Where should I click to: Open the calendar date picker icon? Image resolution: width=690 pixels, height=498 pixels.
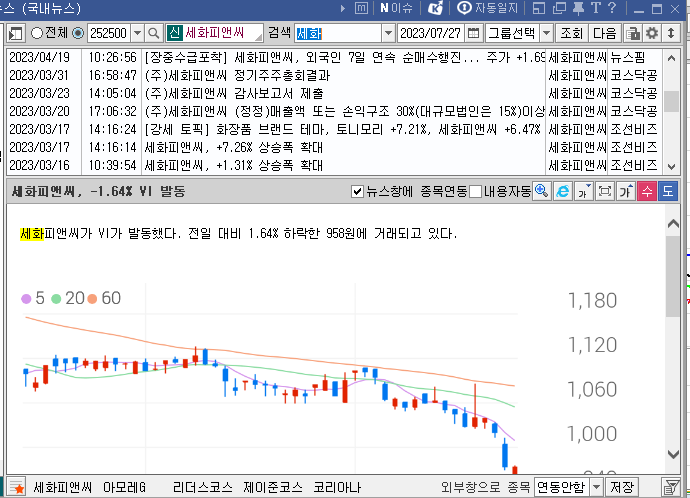tap(473, 33)
